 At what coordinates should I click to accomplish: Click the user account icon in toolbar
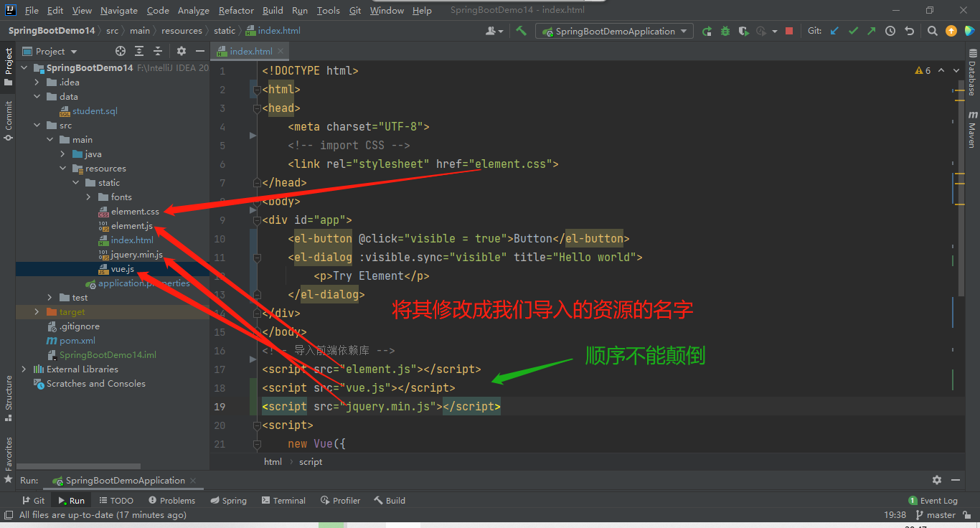(x=494, y=31)
